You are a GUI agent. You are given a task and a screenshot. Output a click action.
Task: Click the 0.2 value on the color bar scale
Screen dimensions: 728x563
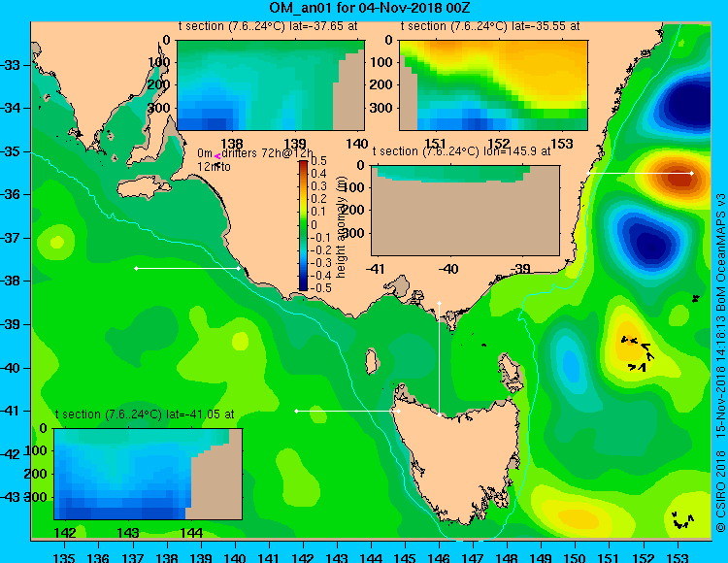click(x=318, y=199)
